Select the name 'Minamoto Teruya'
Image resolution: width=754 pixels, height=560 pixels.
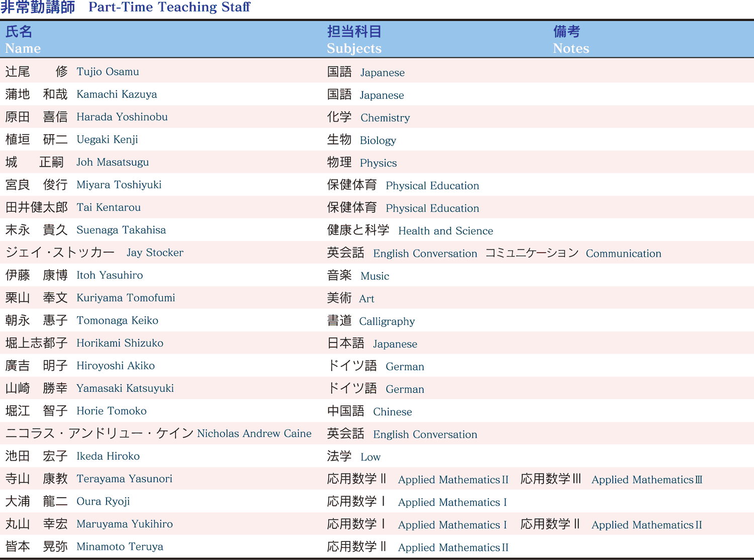(120, 546)
